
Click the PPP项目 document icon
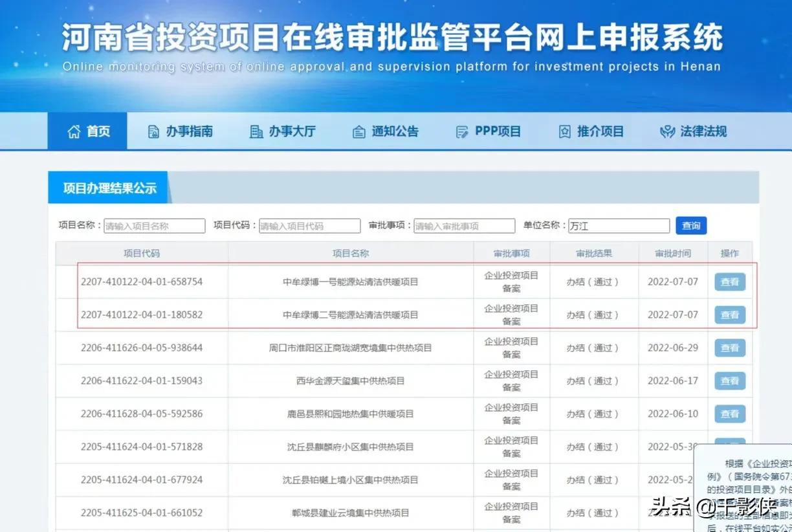pyautogui.click(x=461, y=131)
